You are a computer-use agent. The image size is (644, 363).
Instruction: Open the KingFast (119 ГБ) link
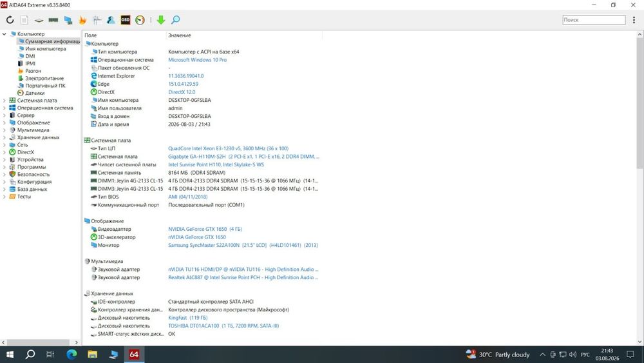coord(187,318)
